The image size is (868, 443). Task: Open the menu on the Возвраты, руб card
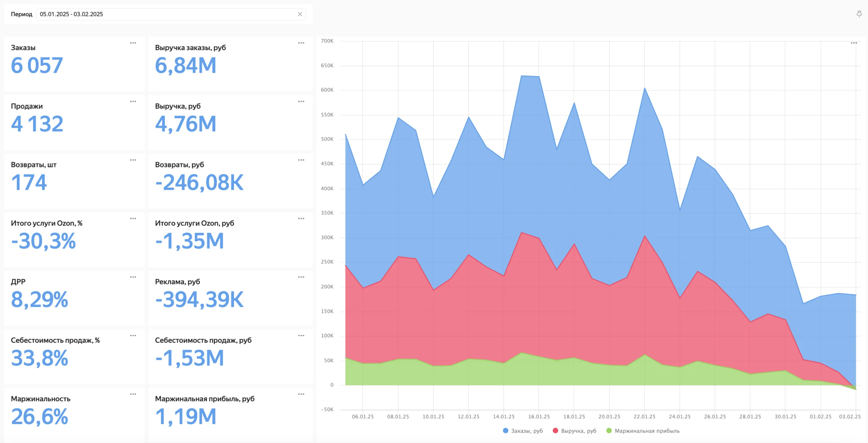301,160
